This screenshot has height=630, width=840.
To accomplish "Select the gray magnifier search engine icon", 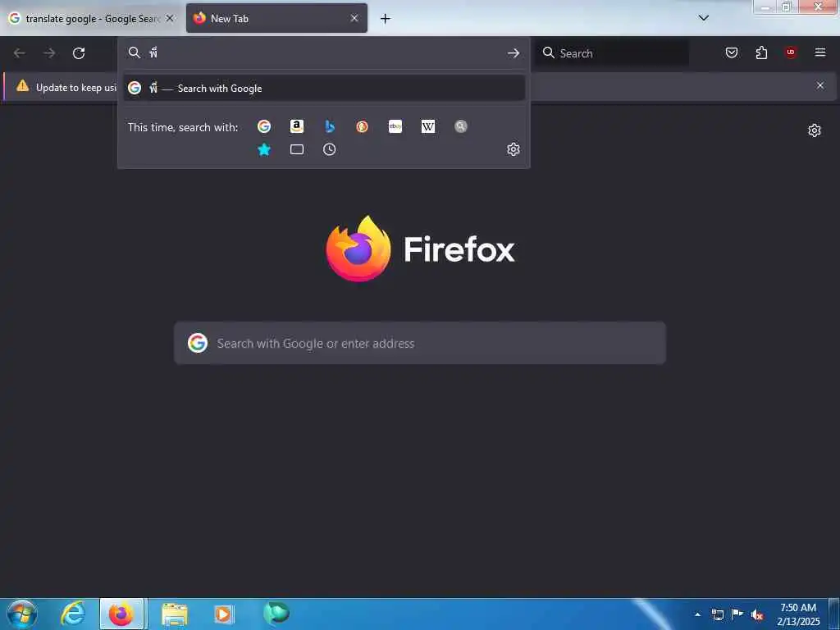I will click(x=461, y=126).
